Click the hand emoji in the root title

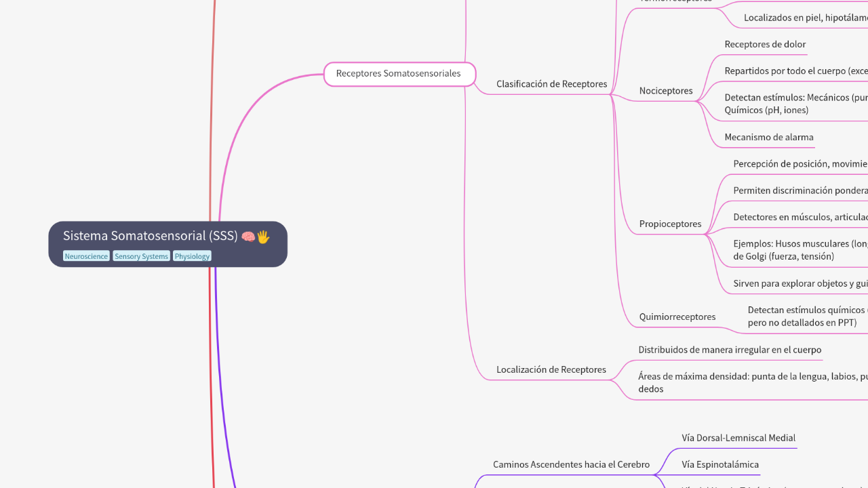[263, 237]
